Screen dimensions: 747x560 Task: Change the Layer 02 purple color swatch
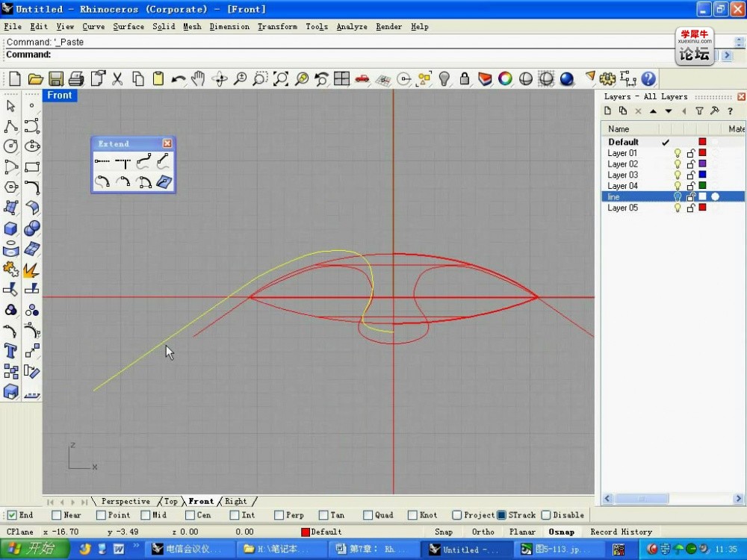(x=702, y=164)
